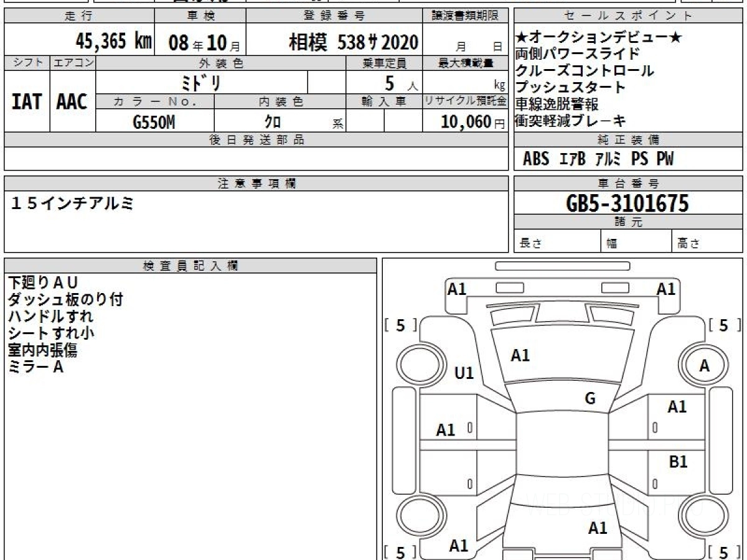Select inspector note ミラーA
747x560 pixels.
point(36,366)
